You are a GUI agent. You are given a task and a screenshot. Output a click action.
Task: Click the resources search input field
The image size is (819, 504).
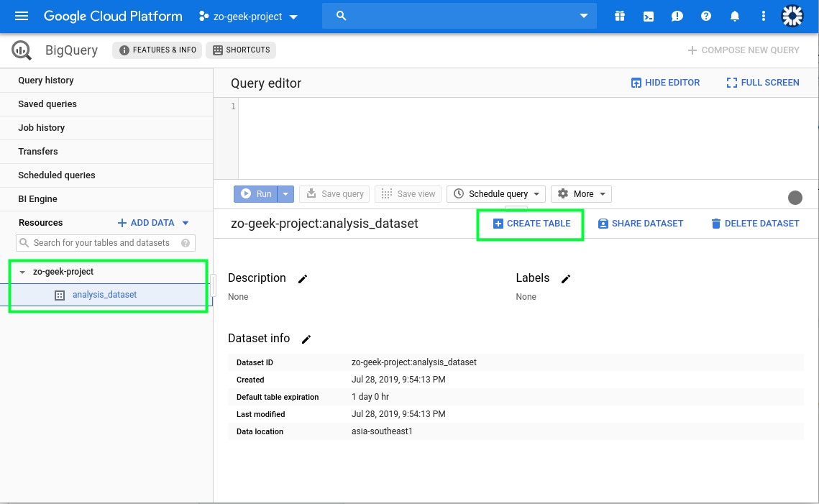tap(101, 243)
